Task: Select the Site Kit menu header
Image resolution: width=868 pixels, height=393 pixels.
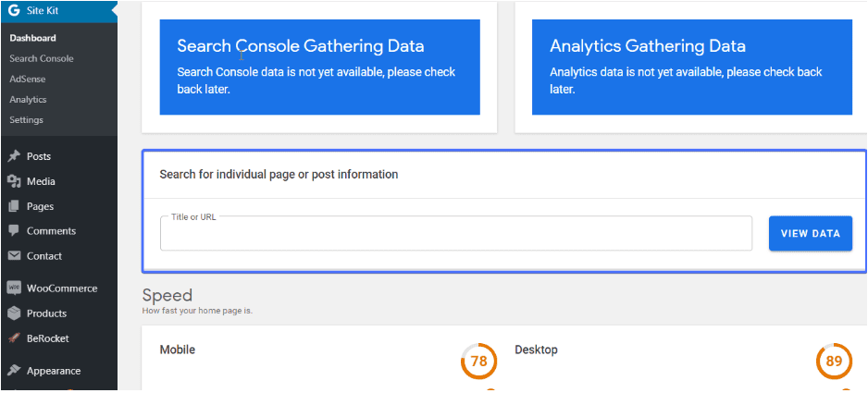Action: [58, 10]
